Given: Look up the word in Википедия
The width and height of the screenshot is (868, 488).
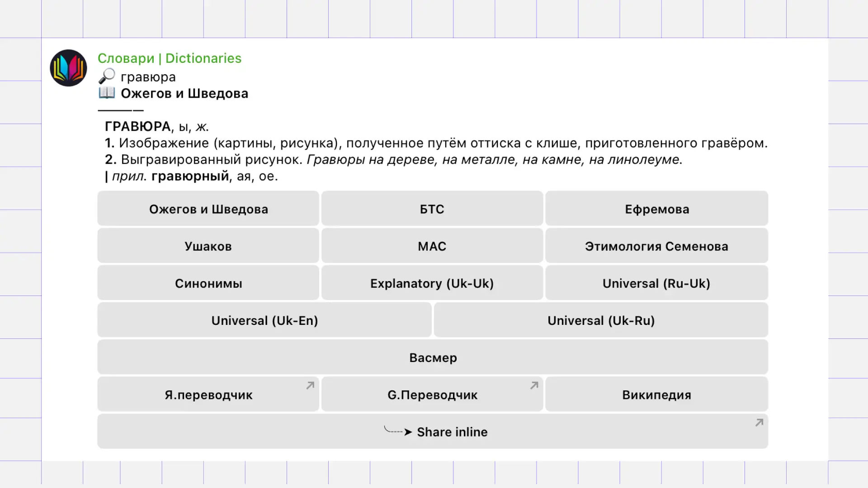Looking at the screenshot, I should (x=657, y=394).
